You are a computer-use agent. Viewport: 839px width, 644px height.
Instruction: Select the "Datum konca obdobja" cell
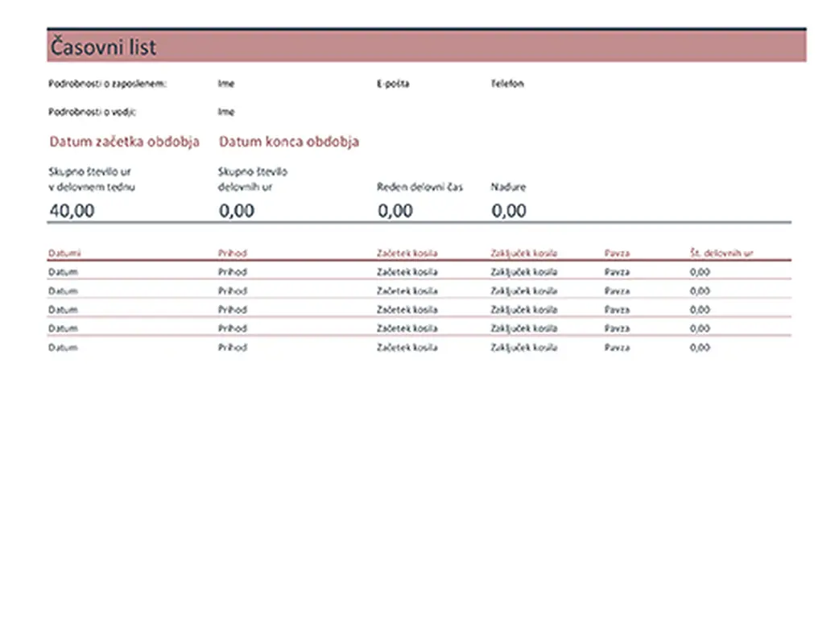point(289,142)
